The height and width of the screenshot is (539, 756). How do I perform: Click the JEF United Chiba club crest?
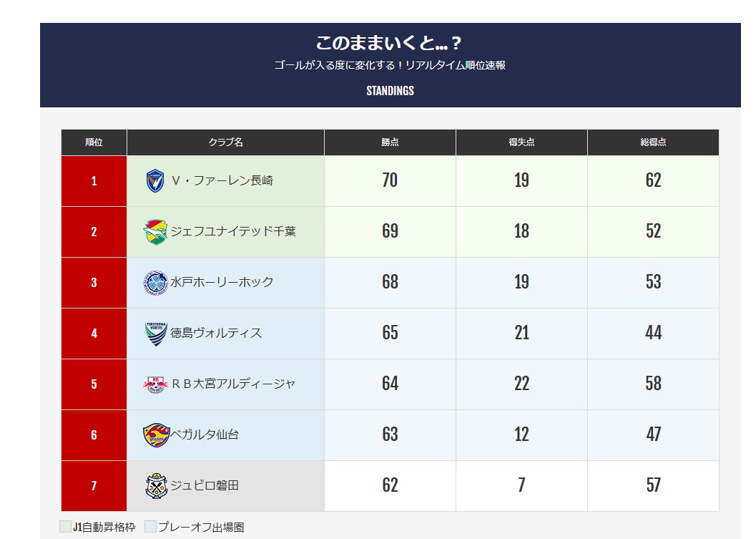pos(155,232)
